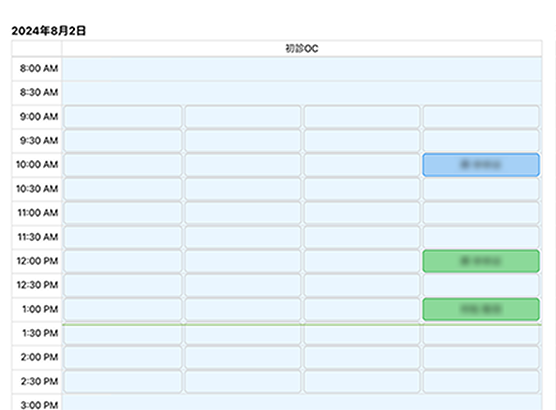Click the 2024年8月2日 date heading

tap(49, 31)
